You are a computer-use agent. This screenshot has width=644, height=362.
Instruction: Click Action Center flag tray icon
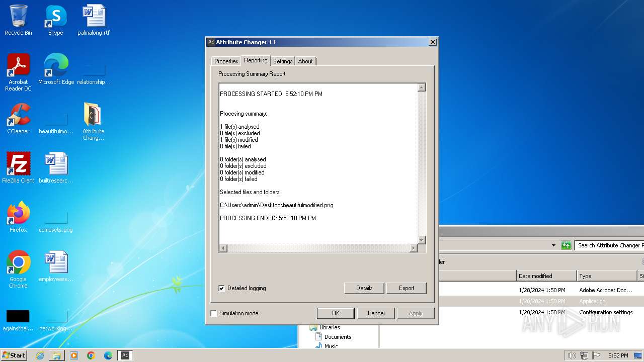[x=596, y=355]
